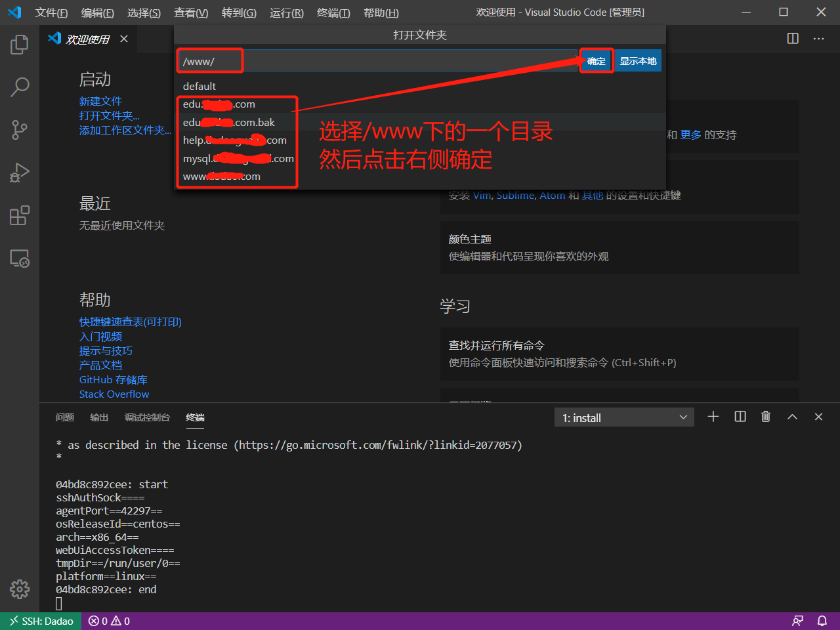Open the 入门视频 link
The image size is (840, 630).
100,336
